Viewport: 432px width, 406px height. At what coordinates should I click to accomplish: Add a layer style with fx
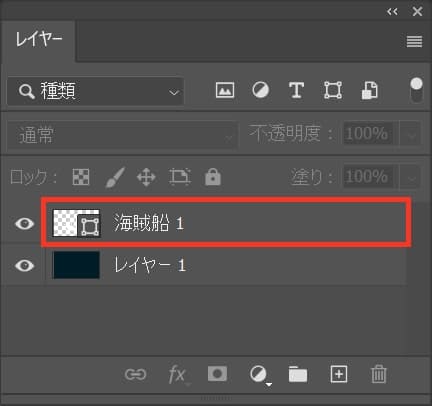177,375
